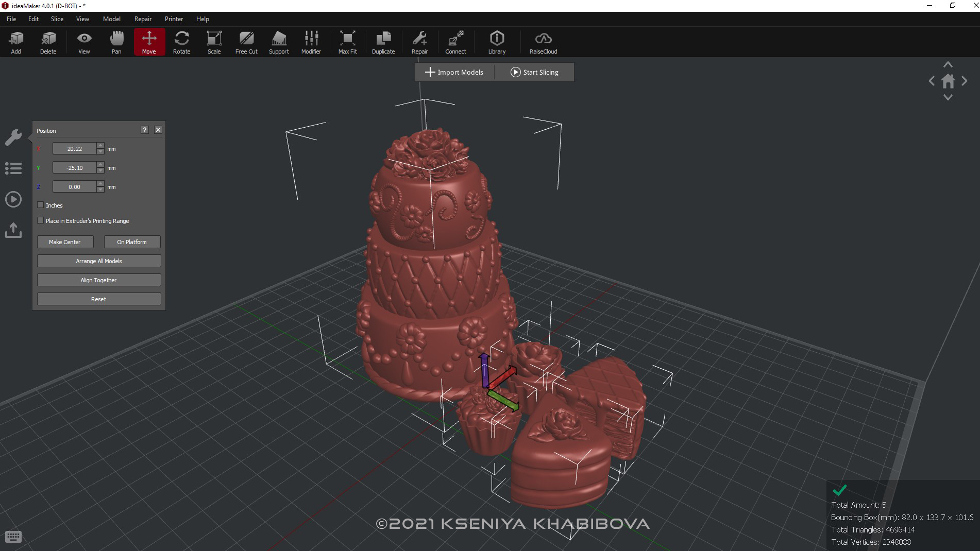Show the virtual keyboard
This screenshot has width=980, height=551.
(13, 537)
